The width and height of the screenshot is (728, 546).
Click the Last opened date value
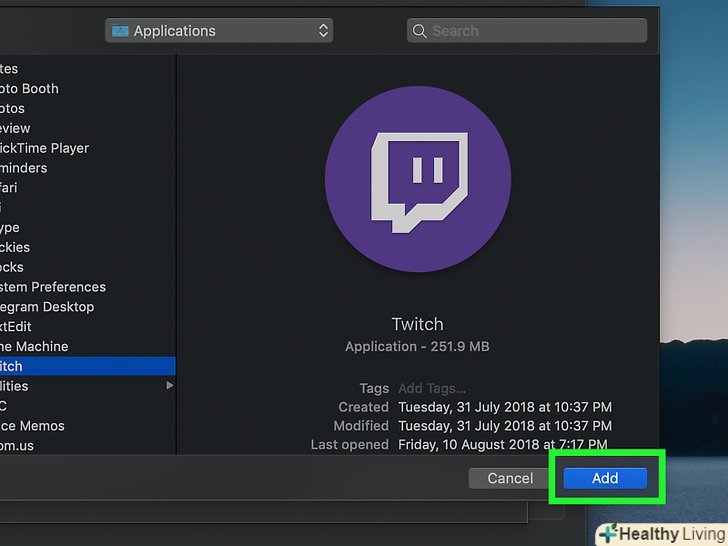[x=503, y=445]
